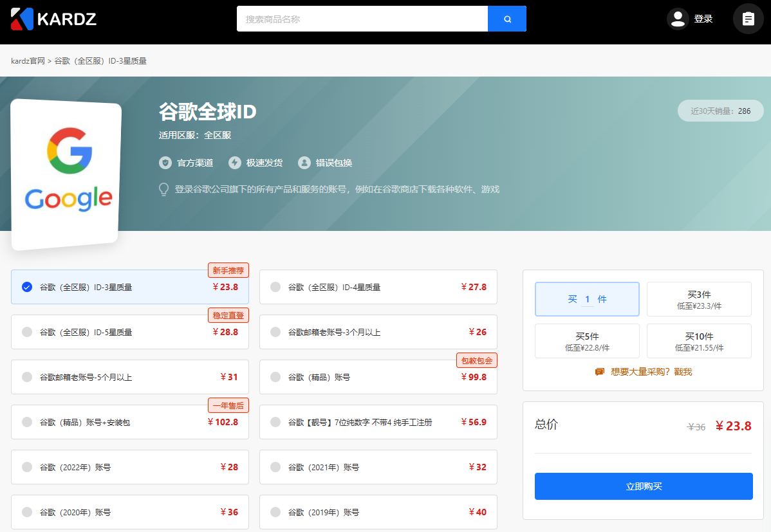Select 谷歌（2021年）账号 option
The height and width of the screenshot is (532, 771).
coord(378,467)
